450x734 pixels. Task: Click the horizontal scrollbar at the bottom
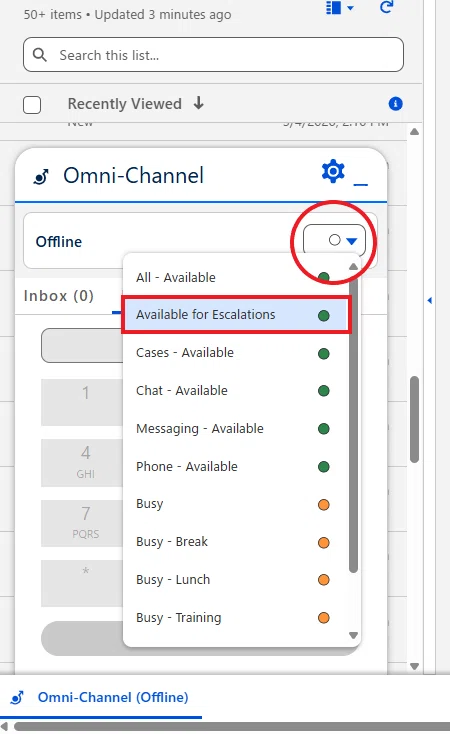pyautogui.click(x=232, y=727)
